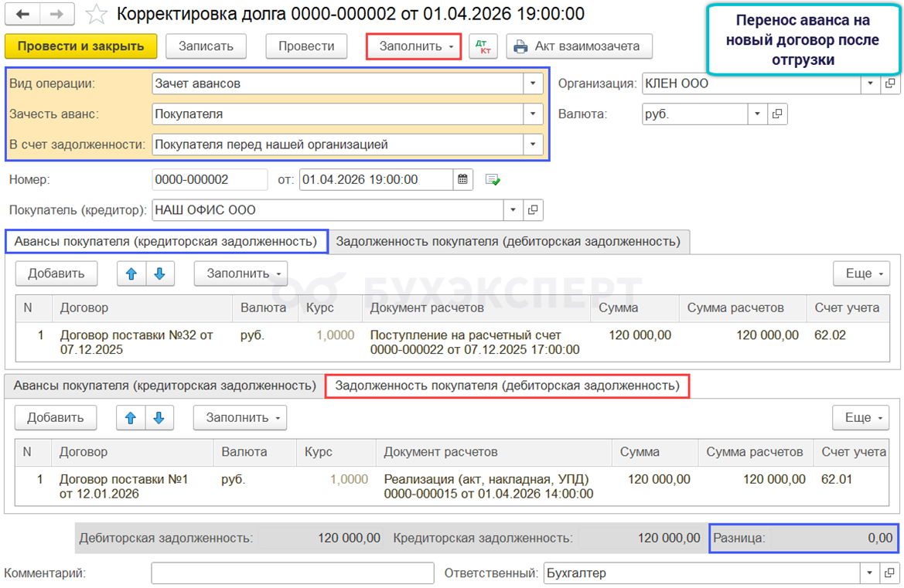Move row down in Договор поставки №1 table

pyautogui.click(x=159, y=418)
